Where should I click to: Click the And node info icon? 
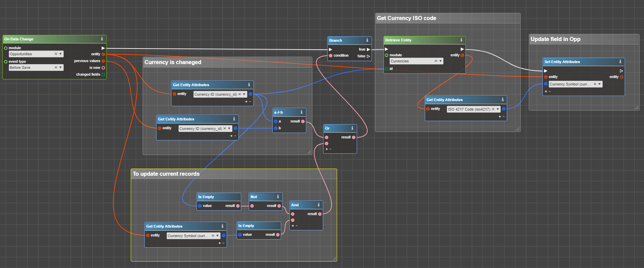pyautogui.click(x=318, y=205)
